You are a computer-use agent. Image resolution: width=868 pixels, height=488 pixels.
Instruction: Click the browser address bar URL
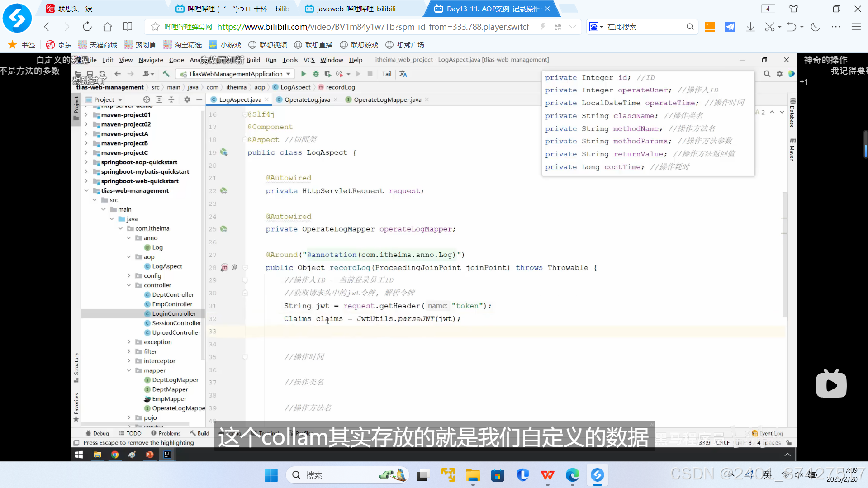373,27
